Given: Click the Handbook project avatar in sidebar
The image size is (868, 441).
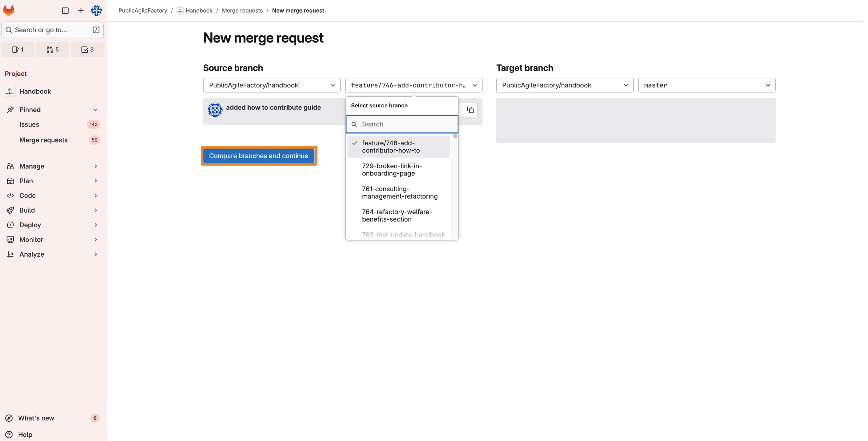Looking at the screenshot, I should tap(10, 91).
